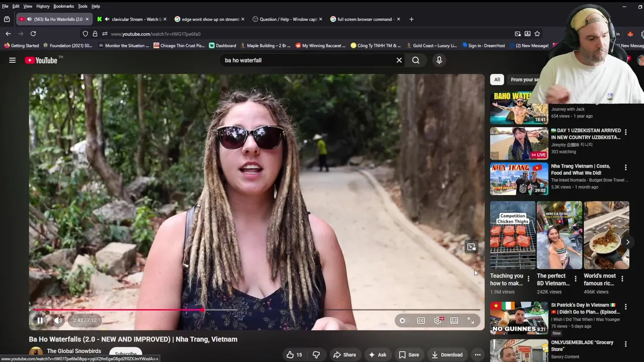Open the Ask button under the video
This screenshot has height=362, width=644.
(x=377, y=354)
